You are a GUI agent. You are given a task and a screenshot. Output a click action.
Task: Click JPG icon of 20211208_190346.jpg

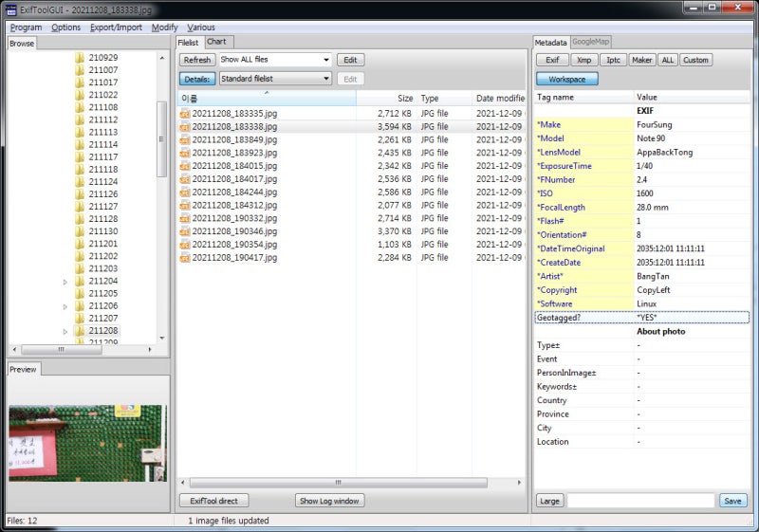coord(185,231)
